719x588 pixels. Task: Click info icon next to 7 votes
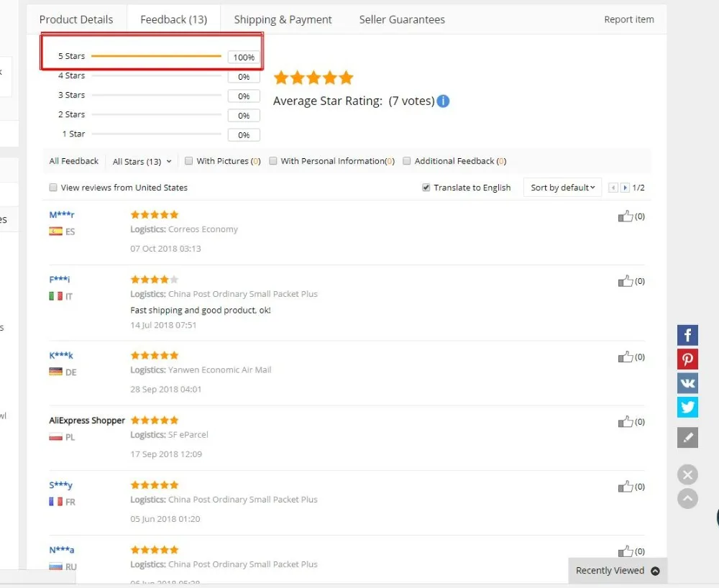[x=443, y=101]
